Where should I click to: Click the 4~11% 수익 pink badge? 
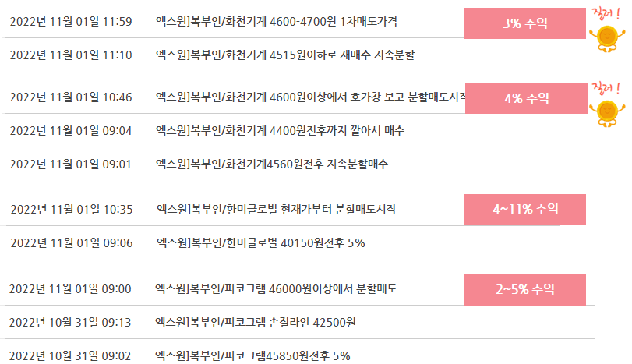pos(524,210)
